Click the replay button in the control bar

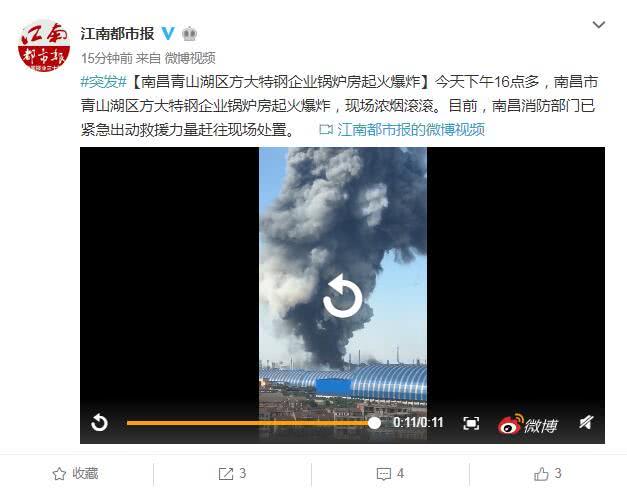coord(99,423)
